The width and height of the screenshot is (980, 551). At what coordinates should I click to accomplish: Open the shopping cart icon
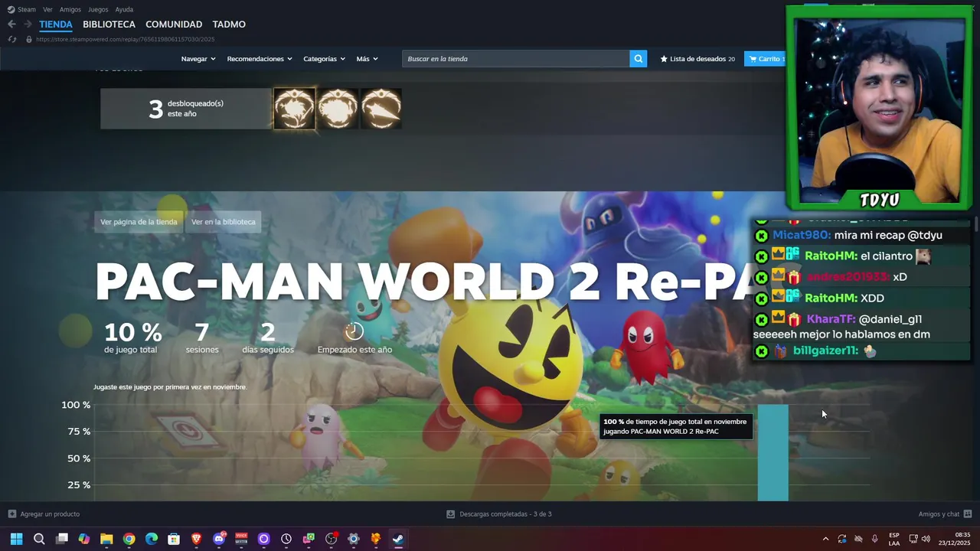coord(753,59)
